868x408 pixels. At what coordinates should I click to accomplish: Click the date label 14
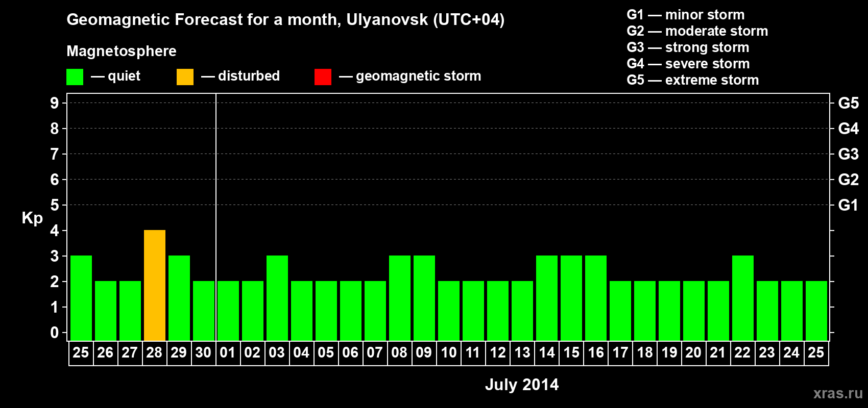pos(546,352)
